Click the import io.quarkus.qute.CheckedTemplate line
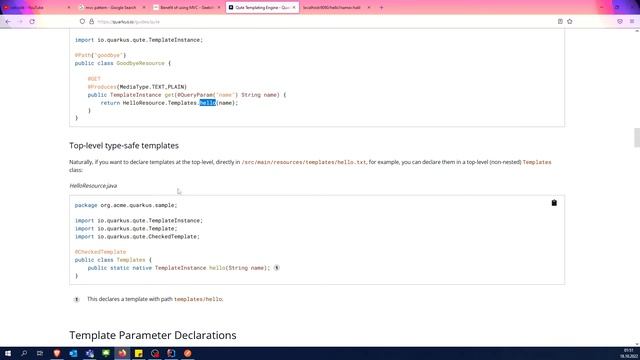Viewport: 640px width, 360px height. 137,237
